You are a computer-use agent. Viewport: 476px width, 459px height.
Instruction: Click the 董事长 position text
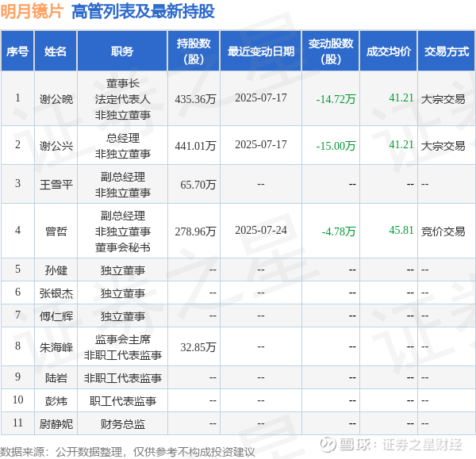coord(123,83)
